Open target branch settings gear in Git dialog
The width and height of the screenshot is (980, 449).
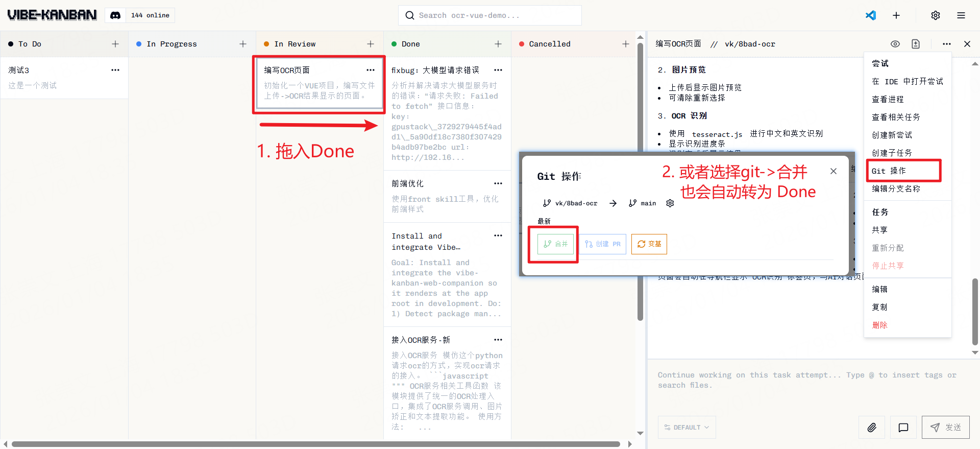(x=670, y=203)
